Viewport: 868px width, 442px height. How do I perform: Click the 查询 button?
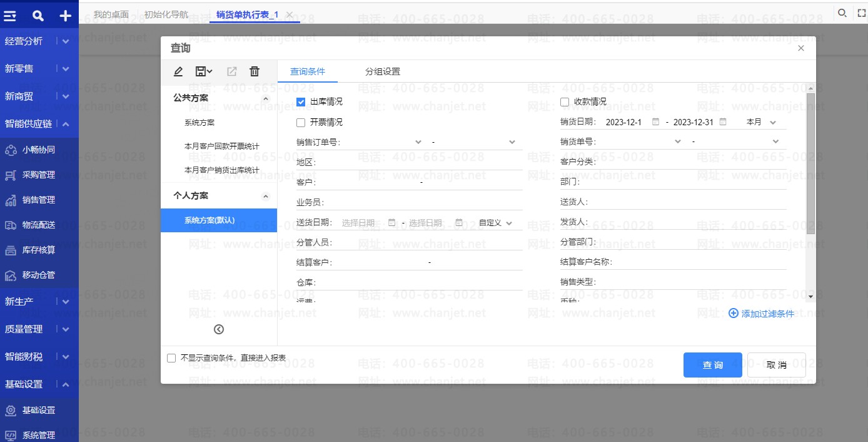point(712,365)
